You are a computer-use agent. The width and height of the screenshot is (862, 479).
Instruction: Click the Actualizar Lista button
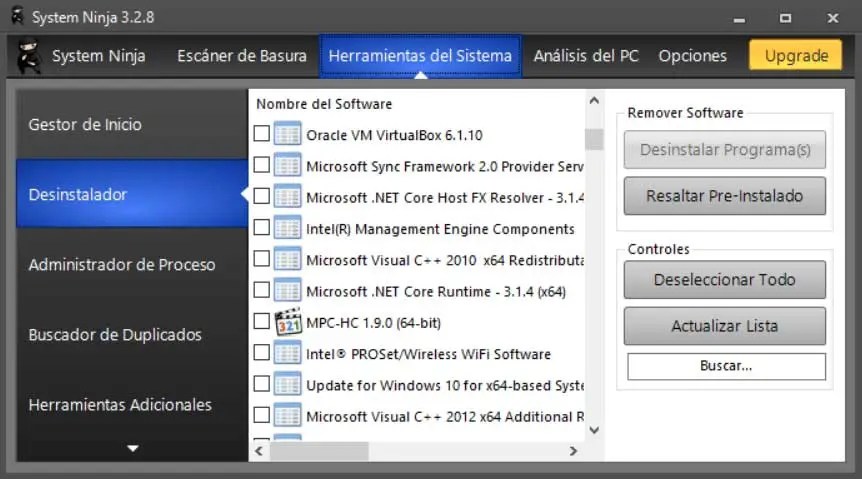(725, 326)
